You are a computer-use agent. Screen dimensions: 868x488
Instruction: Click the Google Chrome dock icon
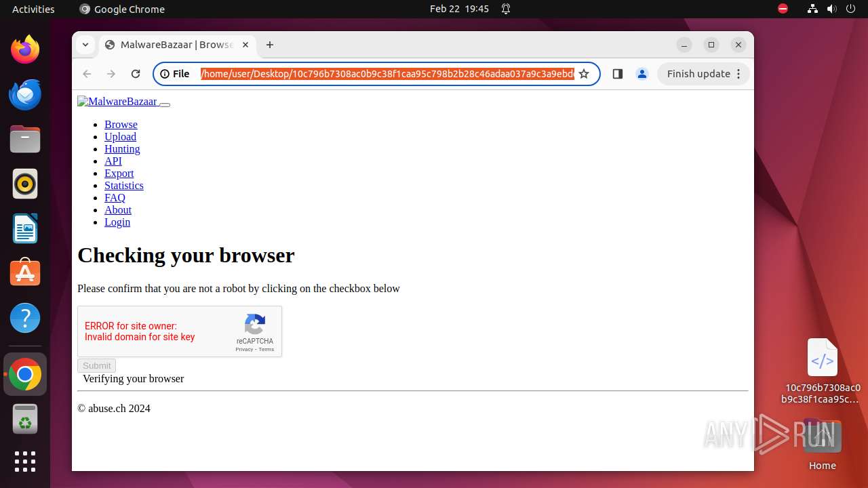pos(25,374)
